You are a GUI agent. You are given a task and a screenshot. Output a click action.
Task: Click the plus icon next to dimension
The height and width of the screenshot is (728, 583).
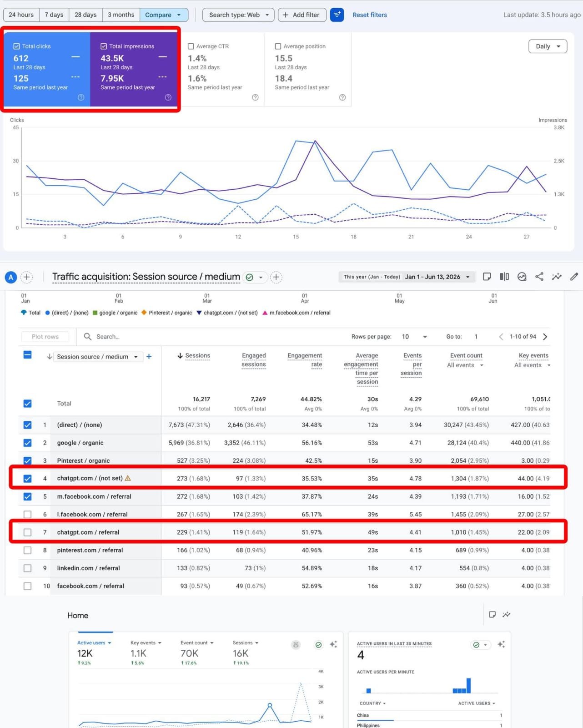(x=149, y=357)
